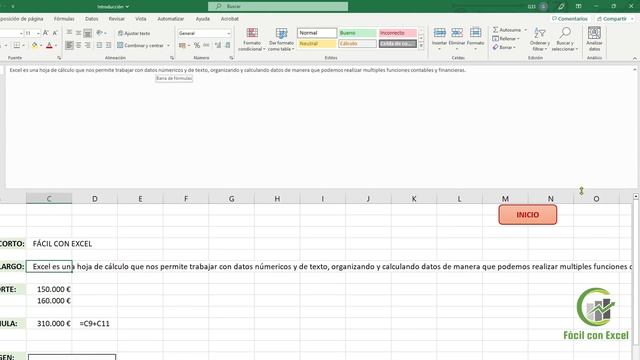
Task: Click the Comentarios button
Action: [569, 19]
